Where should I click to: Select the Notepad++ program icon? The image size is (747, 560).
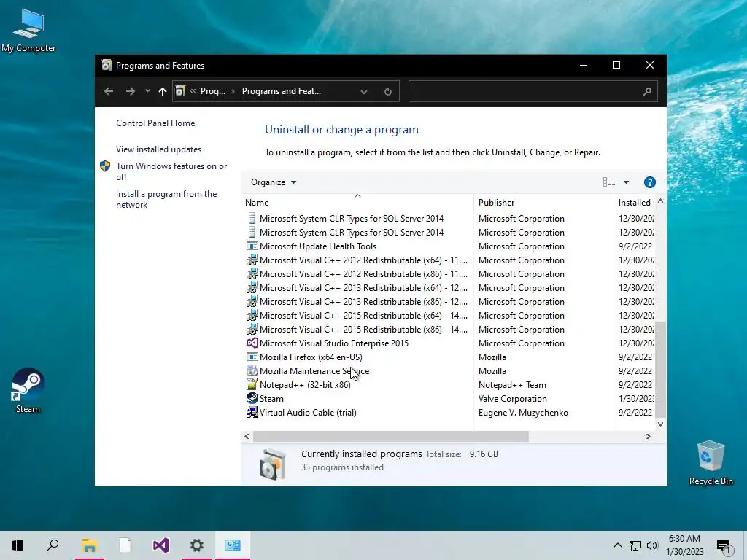tap(252, 384)
